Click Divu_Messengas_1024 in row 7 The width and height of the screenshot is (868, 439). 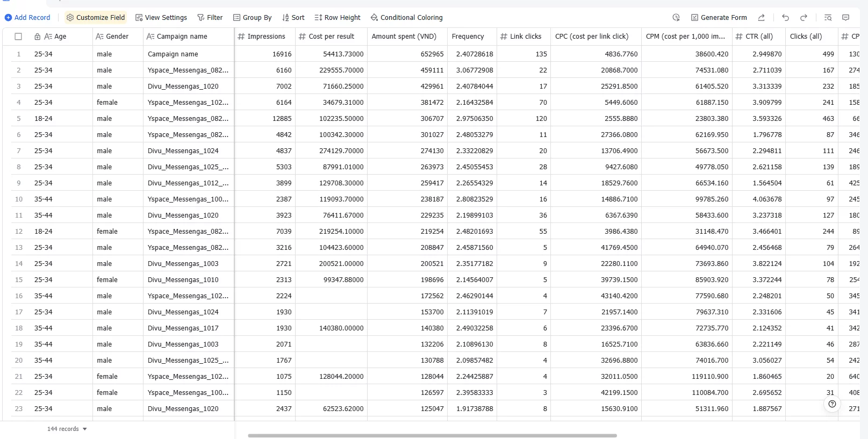189,150
